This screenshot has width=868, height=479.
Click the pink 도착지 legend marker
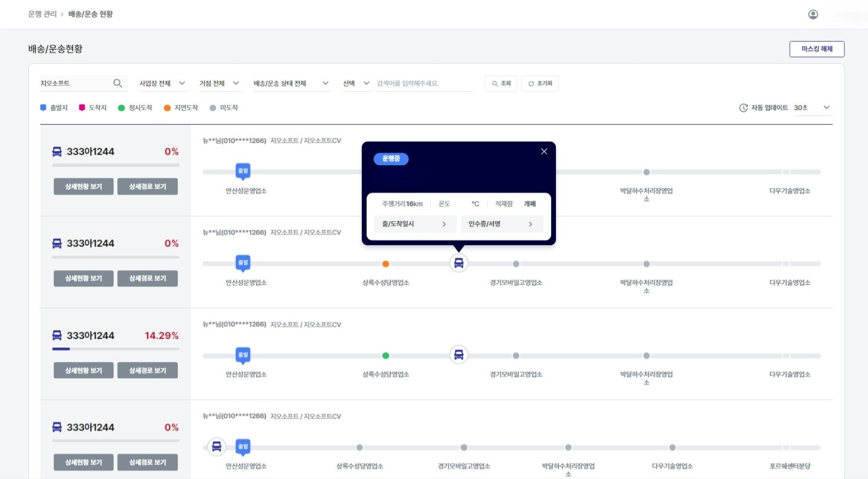[x=82, y=108]
